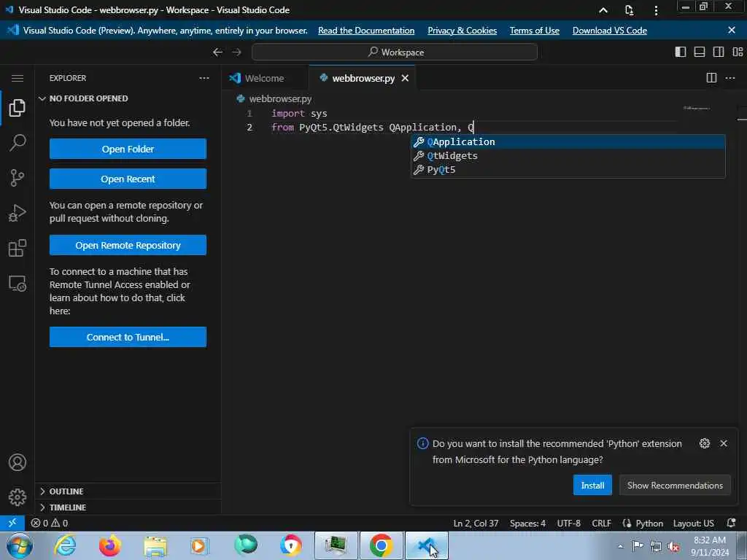Image resolution: width=747 pixels, height=560 pixels.
Task: Open the Terms of Use link
Action: 535,31
